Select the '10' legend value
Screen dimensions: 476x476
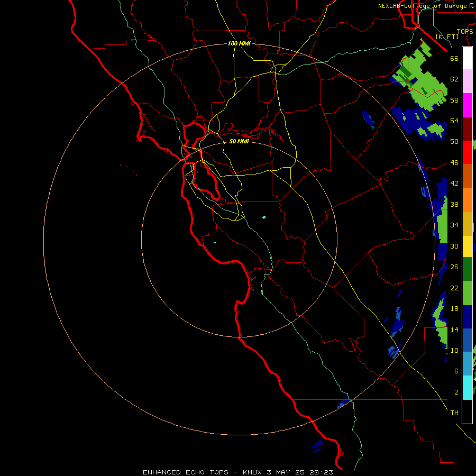click(x=454, y=351)
